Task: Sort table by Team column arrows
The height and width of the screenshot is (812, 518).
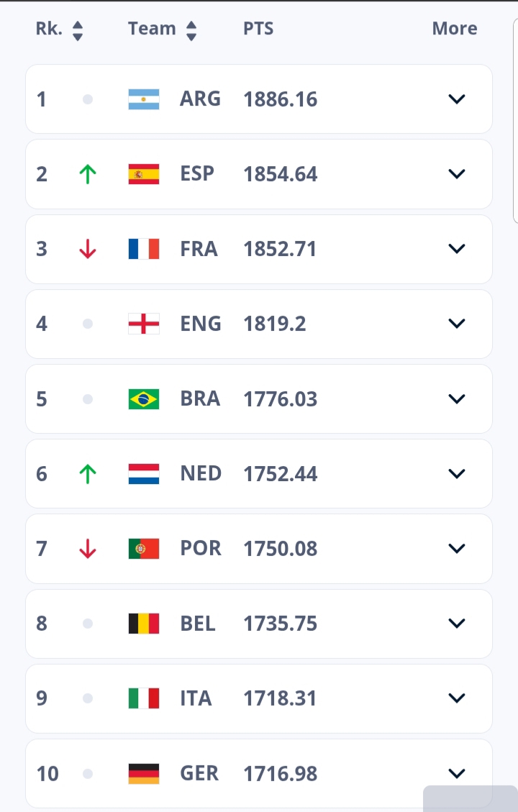Action: coord(191,29)
